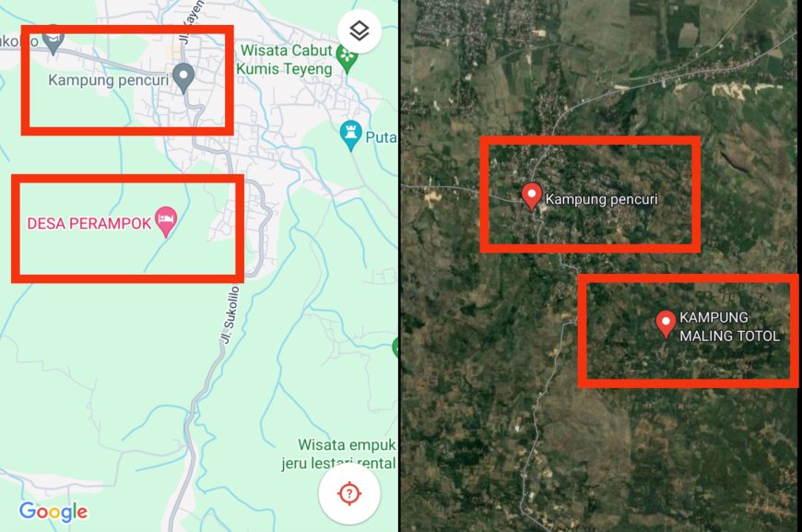Image resolution: width=802 pixels, height=532 pixels.
Task: Tap the location crosshair button
Action: 349,493
